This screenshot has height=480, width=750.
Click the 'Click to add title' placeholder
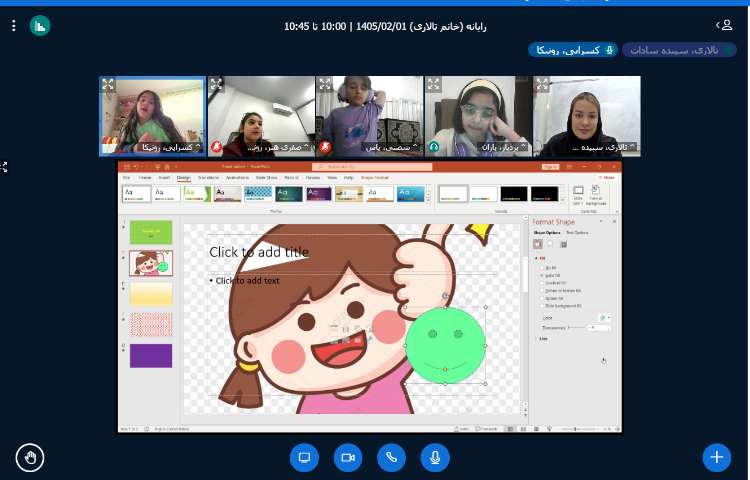(x=259, y=252)
